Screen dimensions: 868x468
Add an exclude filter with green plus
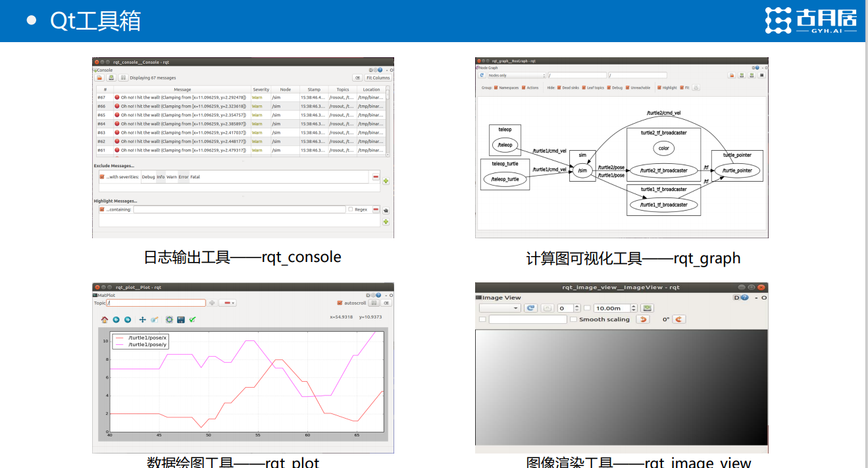[386, 181]
